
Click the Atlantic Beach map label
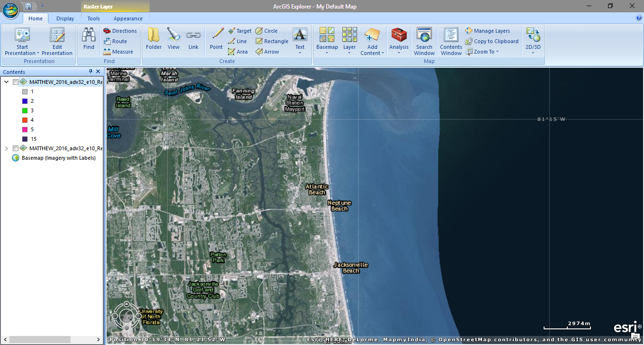coord(317,189)
